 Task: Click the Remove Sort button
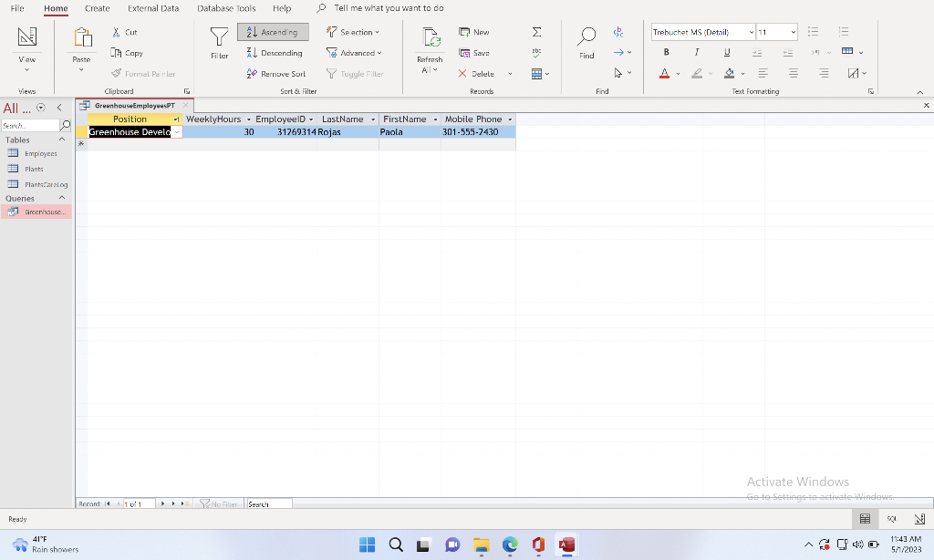tap(275, 74)
